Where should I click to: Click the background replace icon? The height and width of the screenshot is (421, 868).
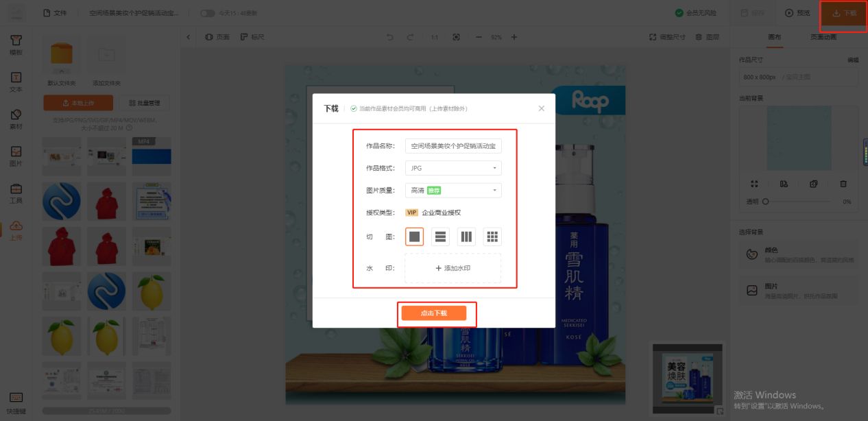coord(784,184)
